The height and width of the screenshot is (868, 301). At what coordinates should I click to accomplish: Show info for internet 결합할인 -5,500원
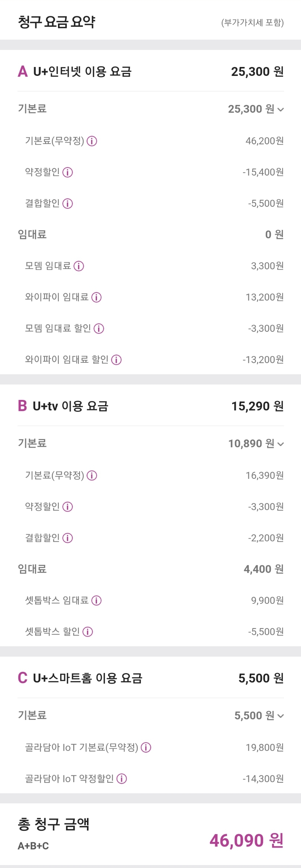[x=68, y=204]
